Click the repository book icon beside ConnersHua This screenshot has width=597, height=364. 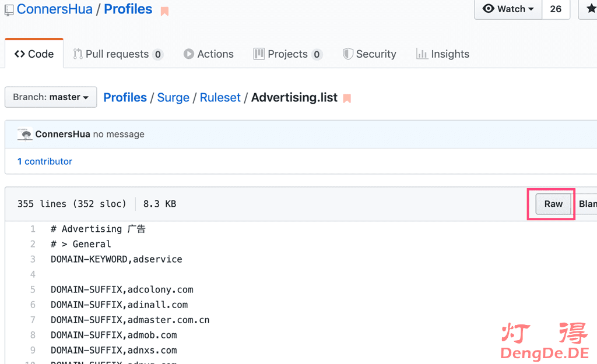point(9,10)
